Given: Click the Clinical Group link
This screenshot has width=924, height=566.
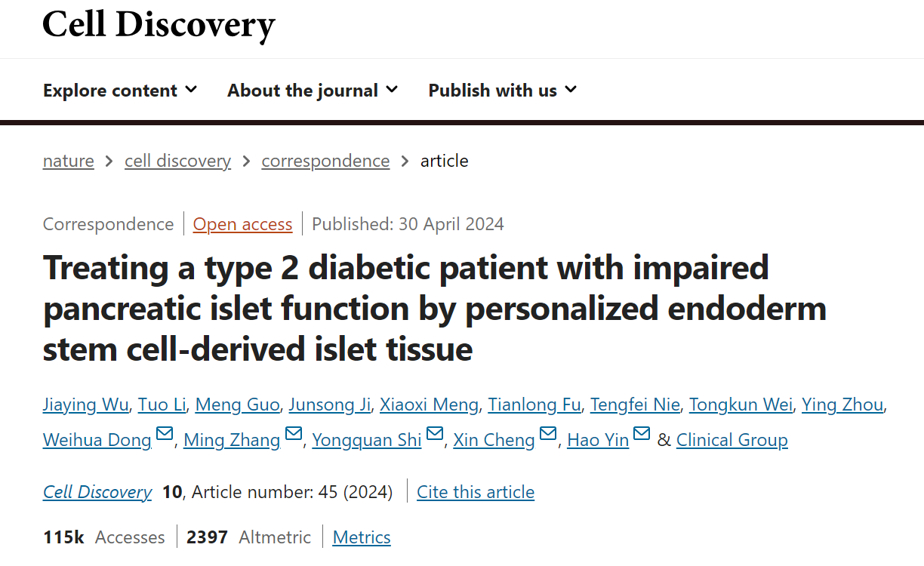Looking at the screenshot, I should (x=731, y=440).
